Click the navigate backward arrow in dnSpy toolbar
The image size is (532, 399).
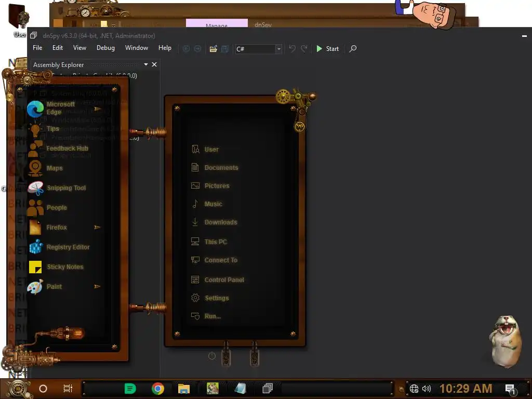pyautogui.click(x=187, y=49)
